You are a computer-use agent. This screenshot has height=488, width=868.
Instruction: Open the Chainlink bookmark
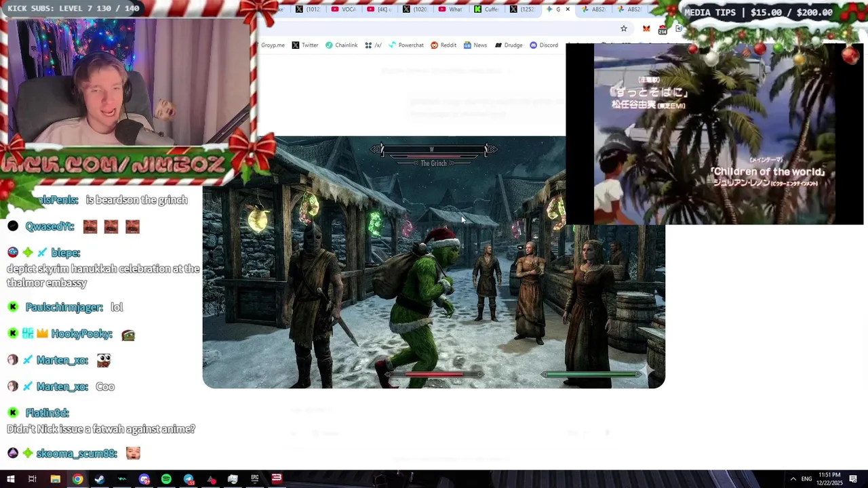(341, 45)
